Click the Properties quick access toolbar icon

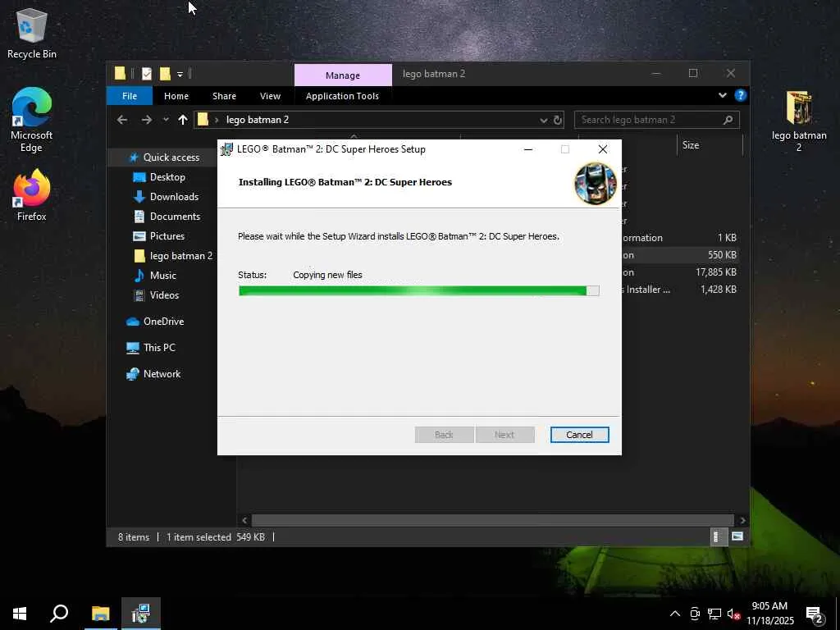147,73
